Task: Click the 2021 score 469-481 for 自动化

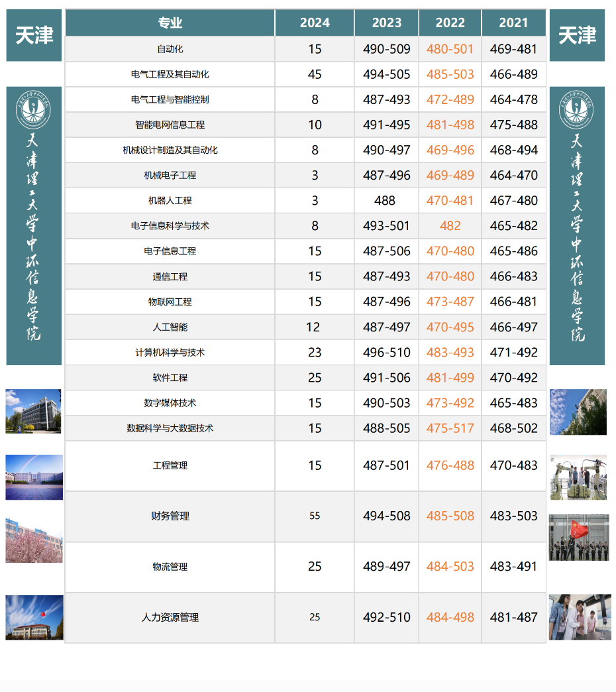Action: pos(514,49)
